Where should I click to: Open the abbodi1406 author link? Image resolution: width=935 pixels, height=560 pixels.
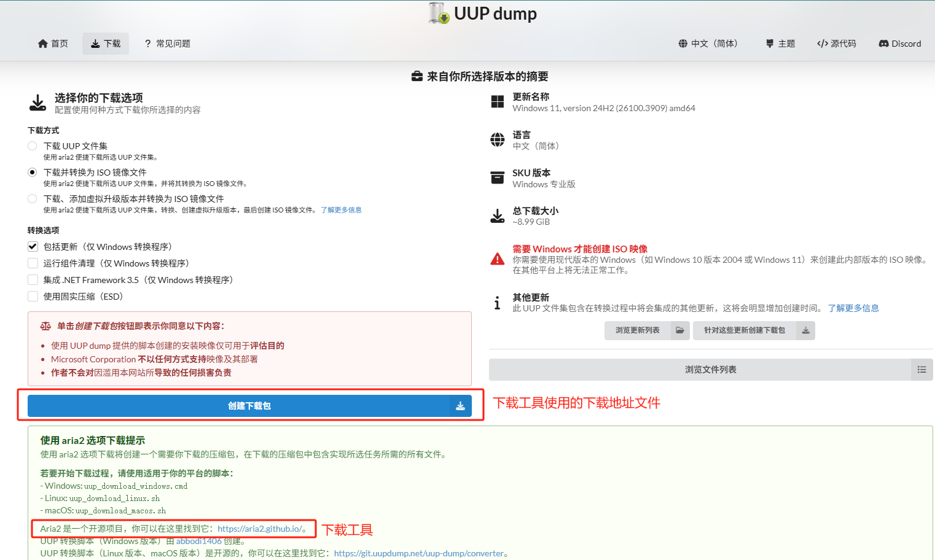click(x=198, y=541)
